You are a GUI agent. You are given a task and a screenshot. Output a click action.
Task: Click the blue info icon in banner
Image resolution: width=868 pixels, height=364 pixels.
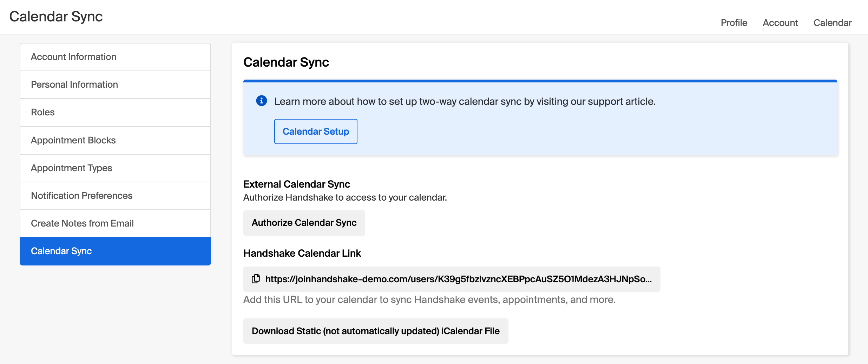point(262,101)
